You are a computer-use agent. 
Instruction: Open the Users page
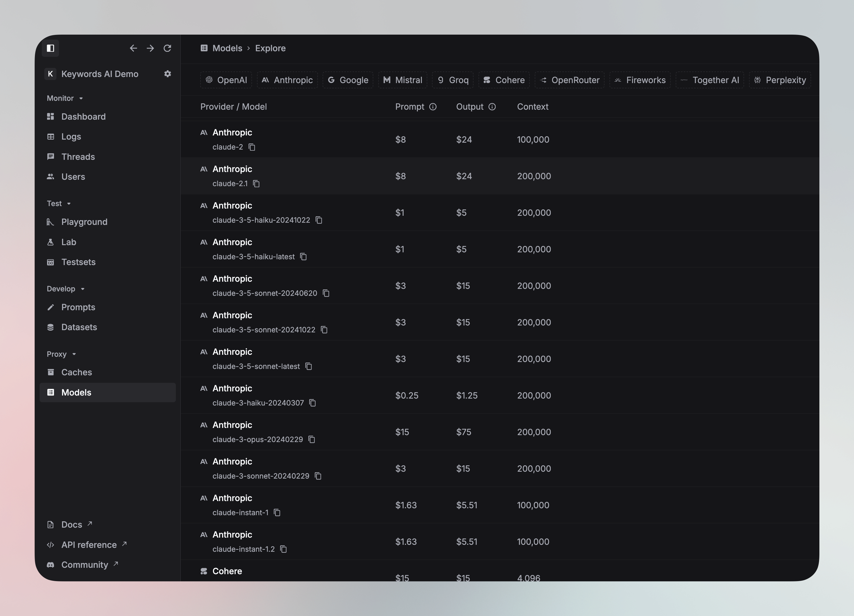(x=108, y=177)
